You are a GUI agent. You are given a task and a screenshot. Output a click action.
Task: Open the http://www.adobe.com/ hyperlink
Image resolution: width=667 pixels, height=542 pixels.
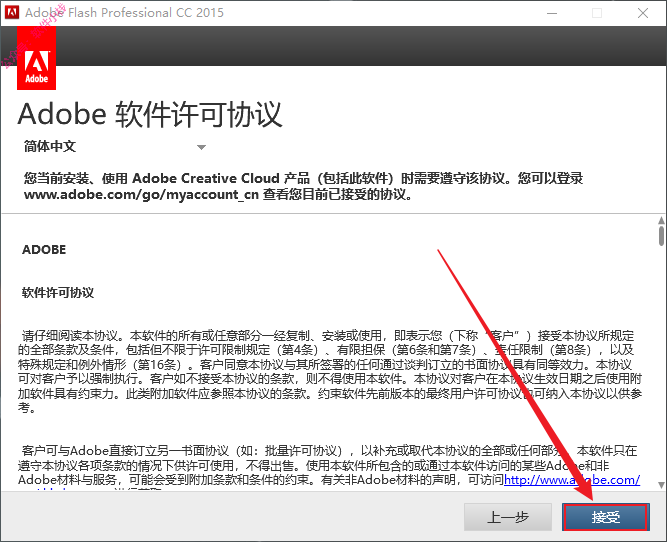coord(572,479)
